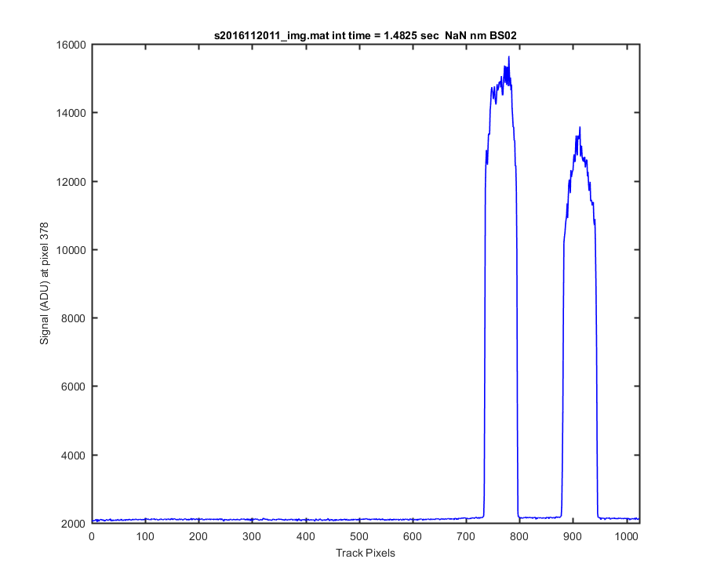Click the x-axis tick label 800
Image resolution: width=706 pixels, height=588 pixels.
(519, 536)
